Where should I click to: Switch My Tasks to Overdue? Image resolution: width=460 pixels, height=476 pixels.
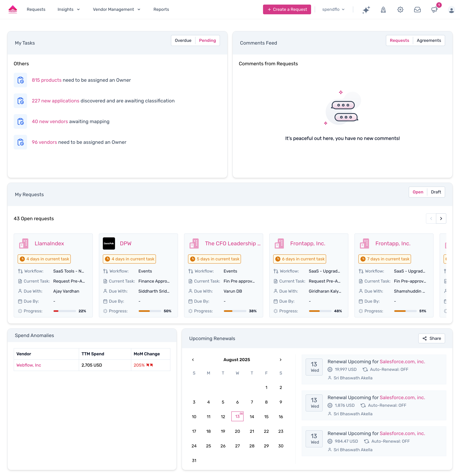tap(183, 41)
